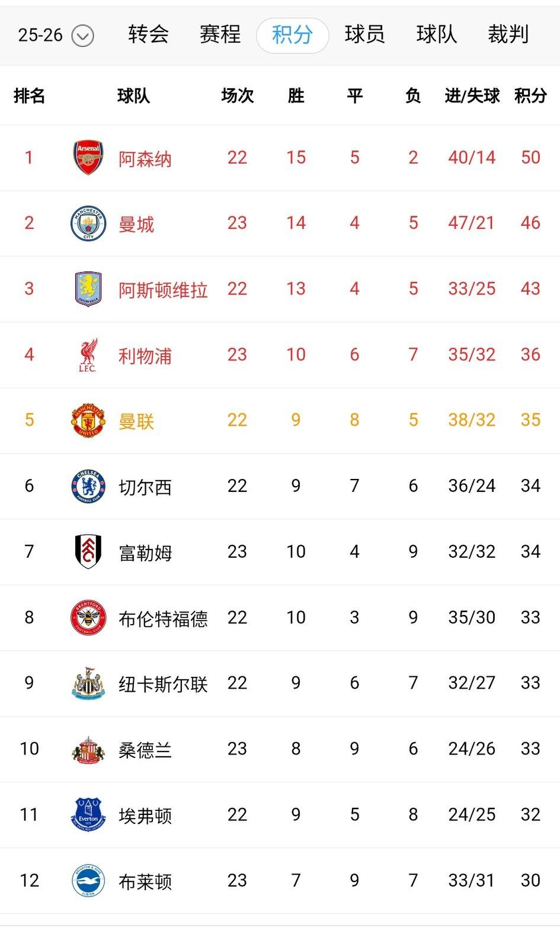This screenshot has height=927, width=560.
Task: Open the 球队 tab
Action: pyautogui.click(x=436, y=34)
